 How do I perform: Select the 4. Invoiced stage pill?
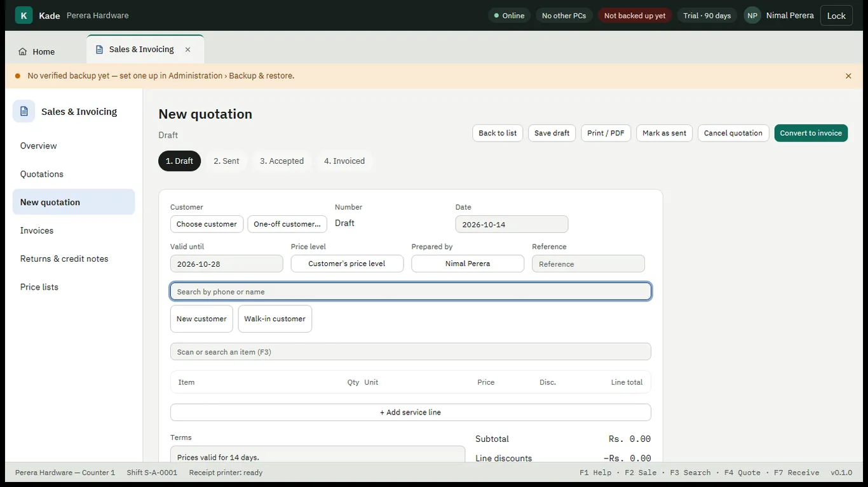click(x=344, y=161)
